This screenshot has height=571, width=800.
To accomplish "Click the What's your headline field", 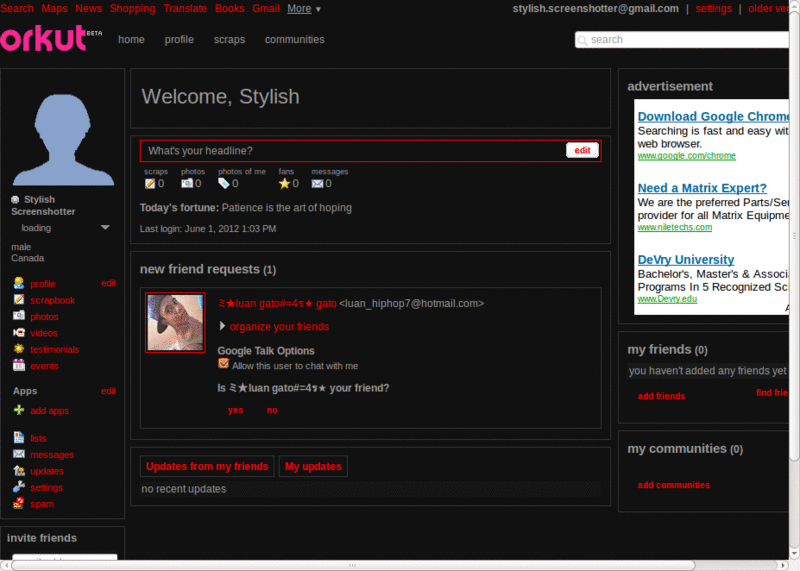I will pos(353,151).
